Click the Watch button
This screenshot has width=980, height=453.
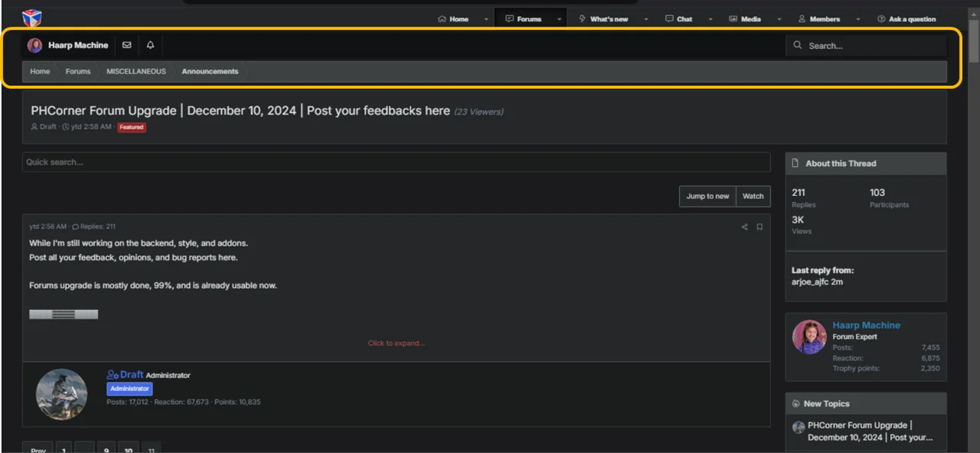[753, 196]
